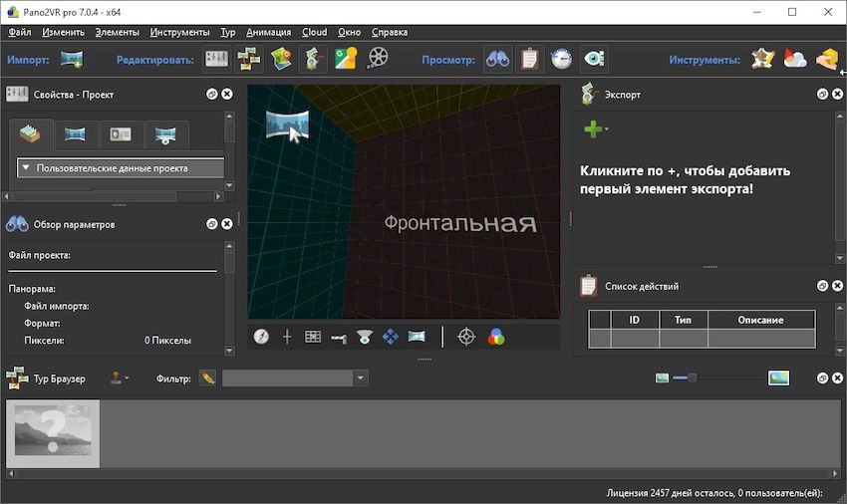Click the blue four-arrow move icon

coord(391,337)
